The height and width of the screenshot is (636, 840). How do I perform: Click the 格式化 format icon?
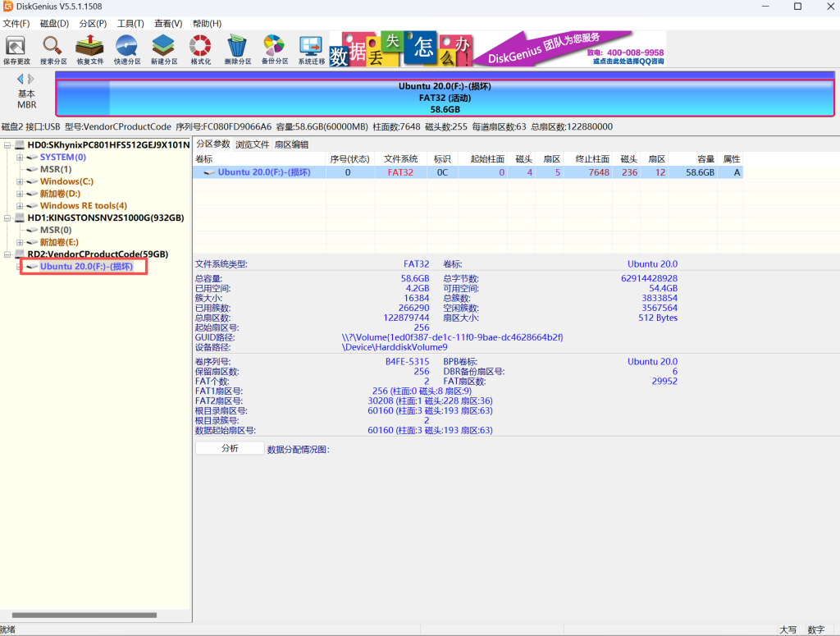tap(200, 48)
